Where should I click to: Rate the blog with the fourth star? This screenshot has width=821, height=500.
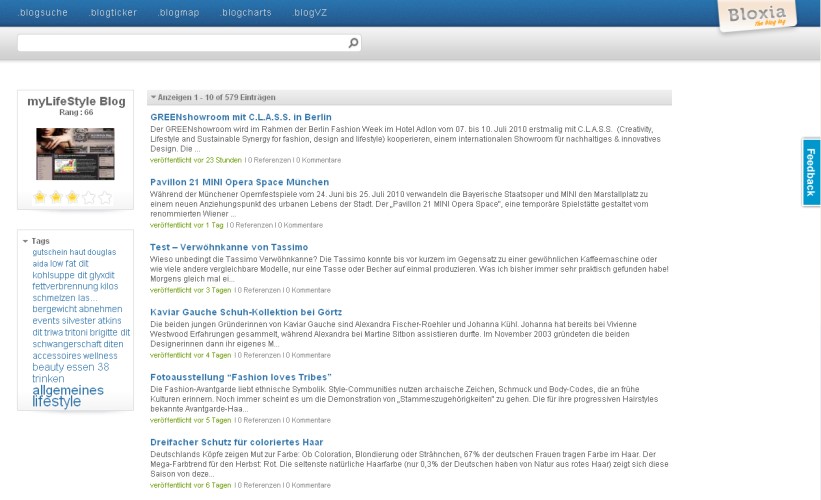pos(89,197)
